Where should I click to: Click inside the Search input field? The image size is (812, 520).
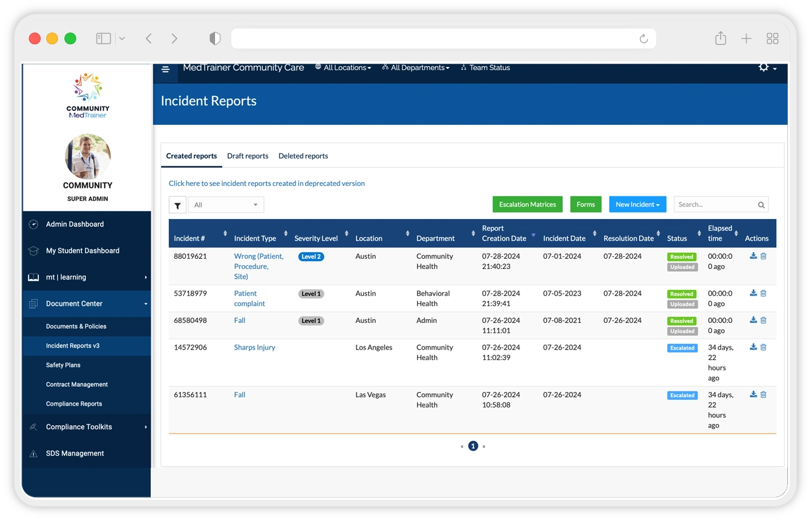[715, 205]
